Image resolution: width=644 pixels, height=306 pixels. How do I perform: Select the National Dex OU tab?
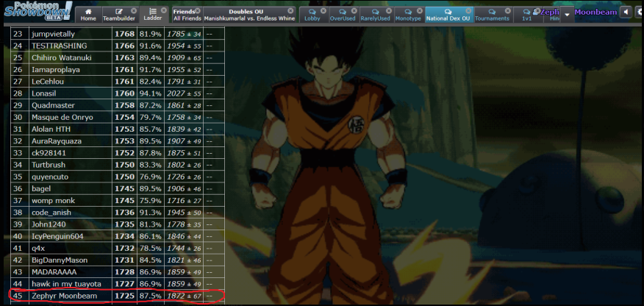coord(448,15)
